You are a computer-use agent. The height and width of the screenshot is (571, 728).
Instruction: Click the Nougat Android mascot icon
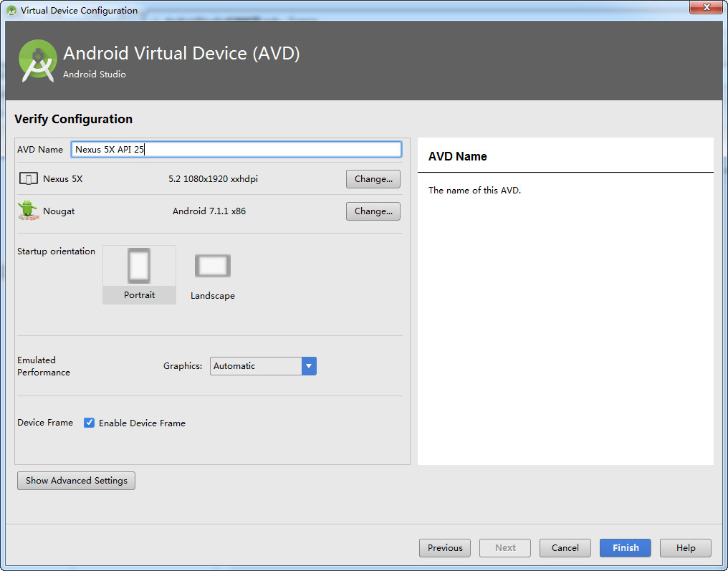(29, 211)
